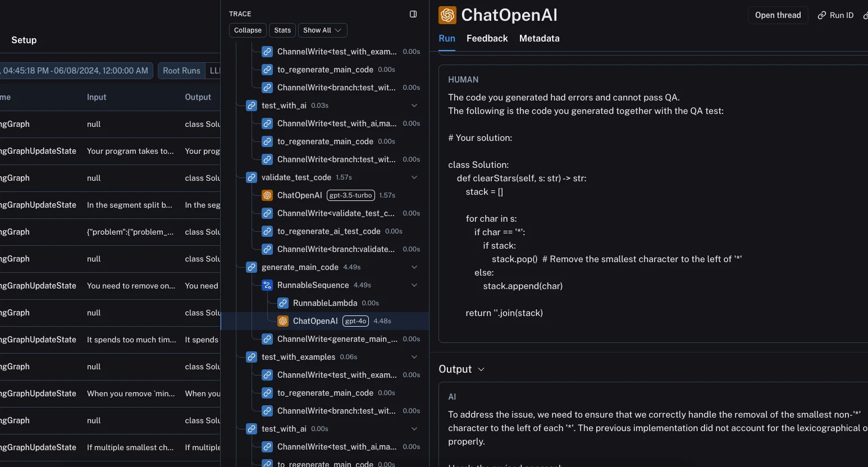This screenshot has height=467, width=868.
Task: Click the Run ID link icon
Action: click(822, 15)
